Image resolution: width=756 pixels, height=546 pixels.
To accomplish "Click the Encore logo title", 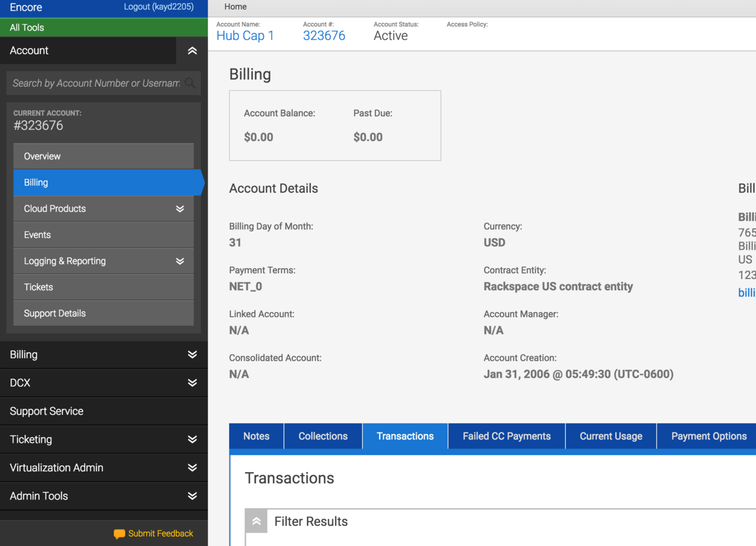I will [26, 7].
